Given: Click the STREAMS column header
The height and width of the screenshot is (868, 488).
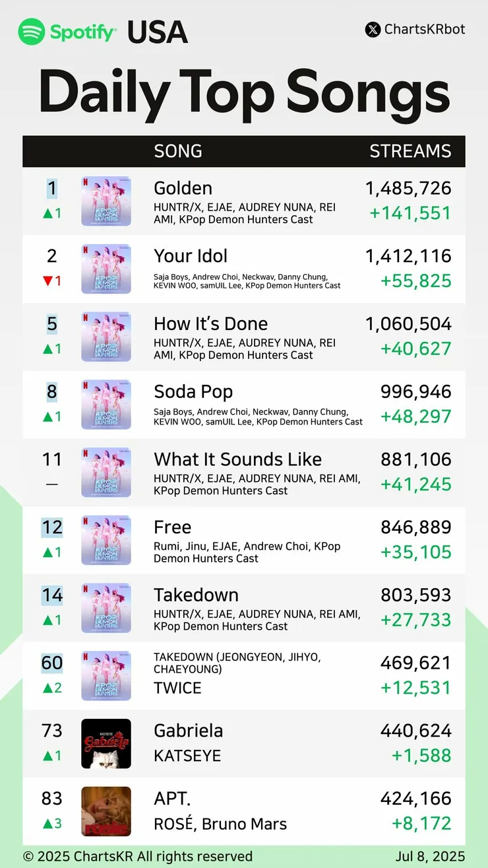Looking at the screenshot, I should [410, 151].
